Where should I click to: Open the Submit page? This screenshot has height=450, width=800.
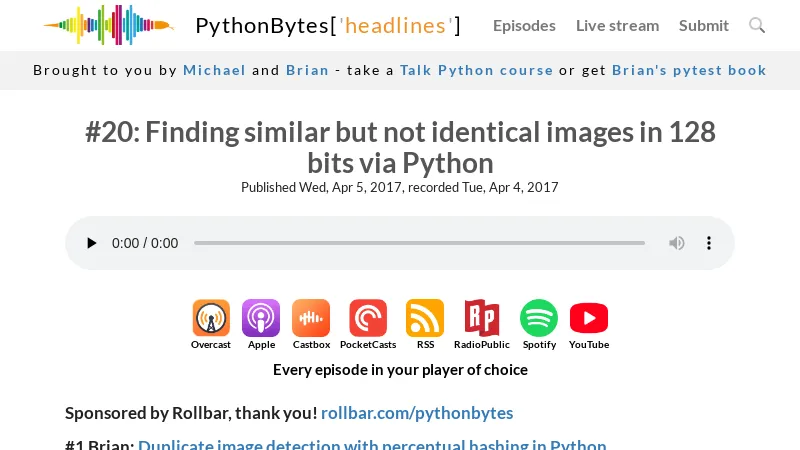pos(704,25)
